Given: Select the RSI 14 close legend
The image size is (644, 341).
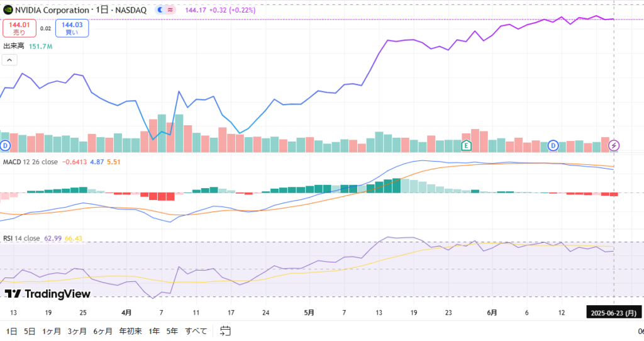Looking at the screenshot, I should (x=21, y=238).
